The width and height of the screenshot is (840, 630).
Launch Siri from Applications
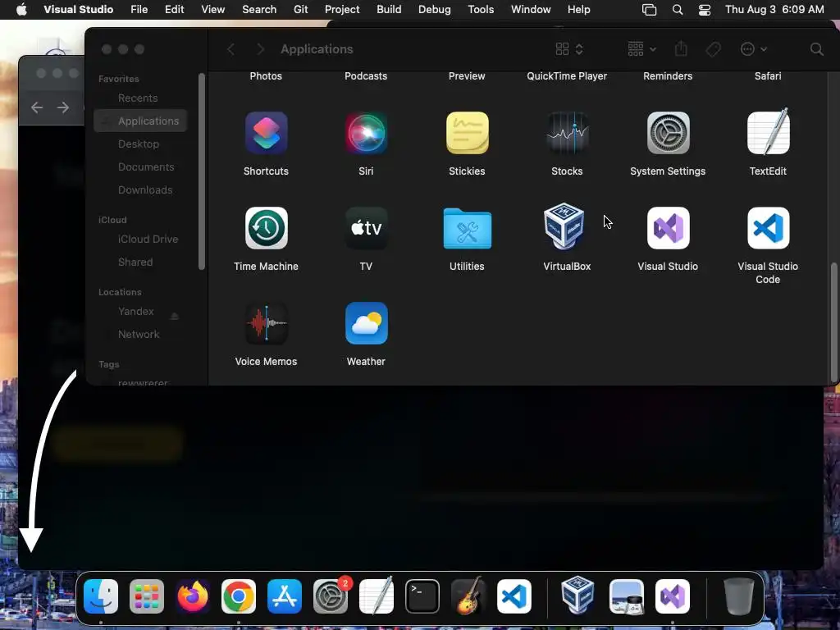point(367,133)
